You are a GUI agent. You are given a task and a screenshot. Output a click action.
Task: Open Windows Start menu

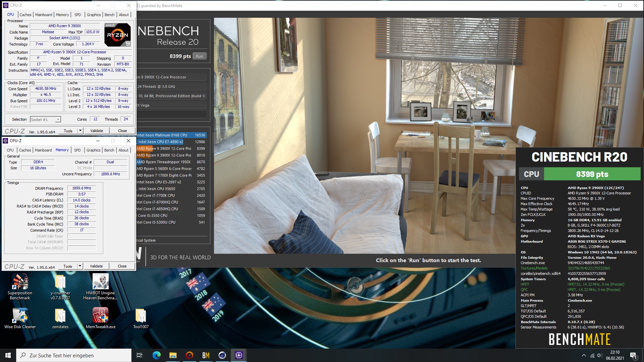(8, 355)
